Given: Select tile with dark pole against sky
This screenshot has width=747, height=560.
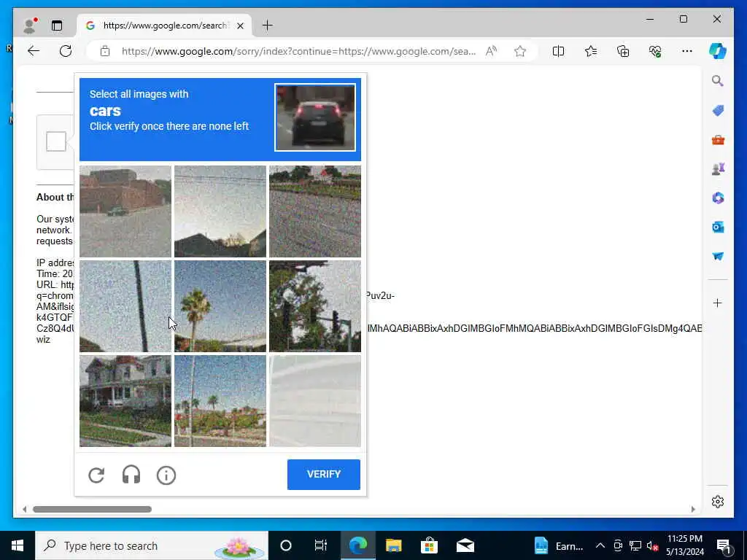Looking at the screenshot, I should (125, 306).
